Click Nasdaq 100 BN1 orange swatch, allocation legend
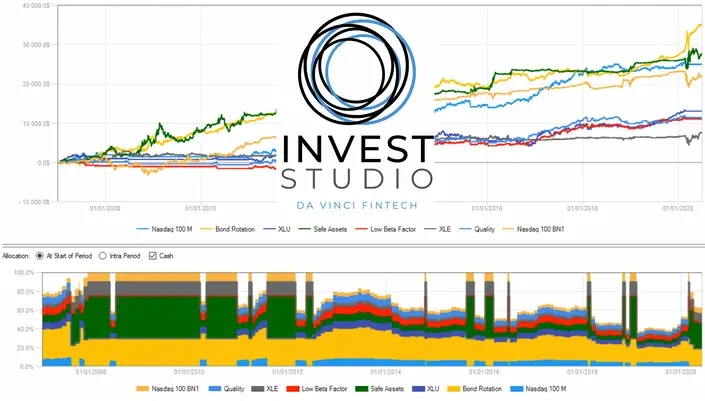 coord(143,389)
